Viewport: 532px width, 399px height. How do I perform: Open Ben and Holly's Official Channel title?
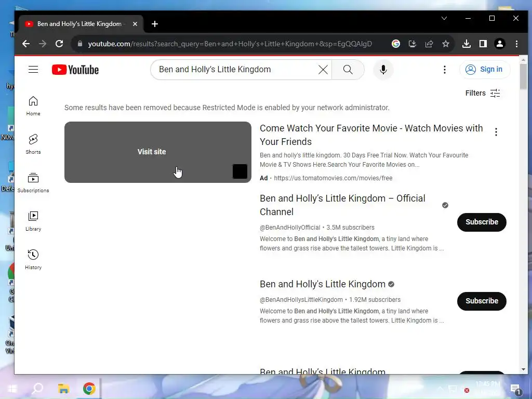tap(342, 205)
